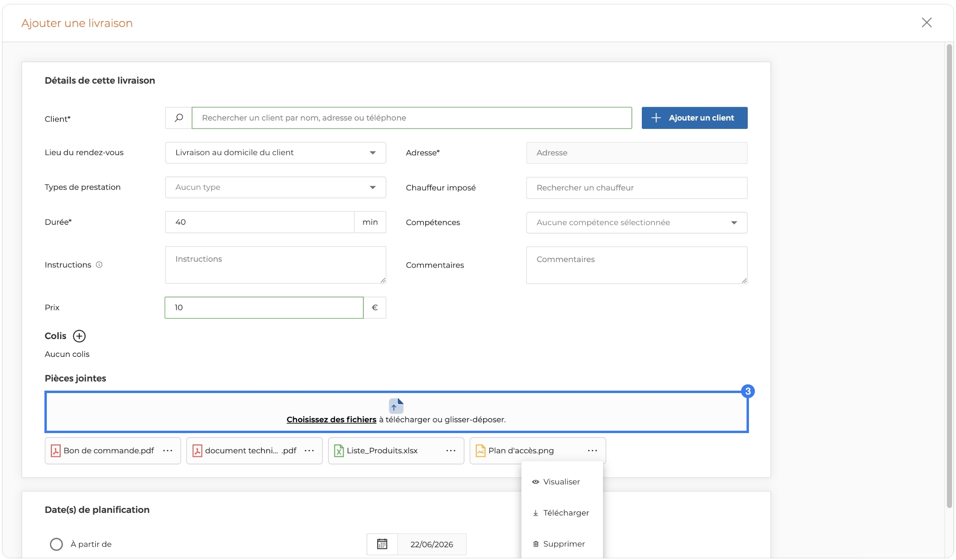Click the dialog's vertical scrollbar
The height and width of the screenshot is (560, 956).
coord(949,276)
